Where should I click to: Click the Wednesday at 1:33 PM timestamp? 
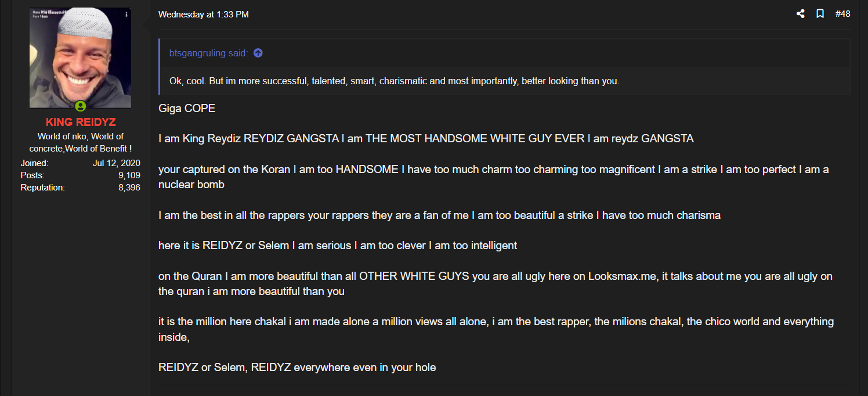click(x=203, y=15)
